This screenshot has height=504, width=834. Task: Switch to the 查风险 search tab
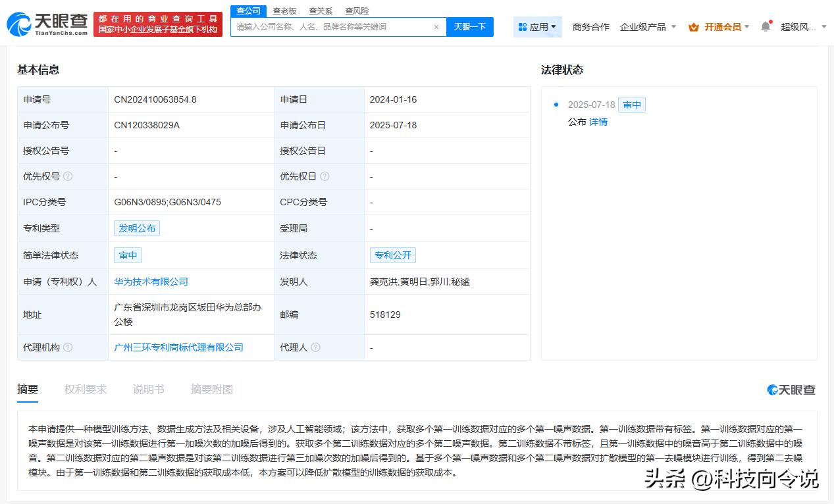point(357,11)
